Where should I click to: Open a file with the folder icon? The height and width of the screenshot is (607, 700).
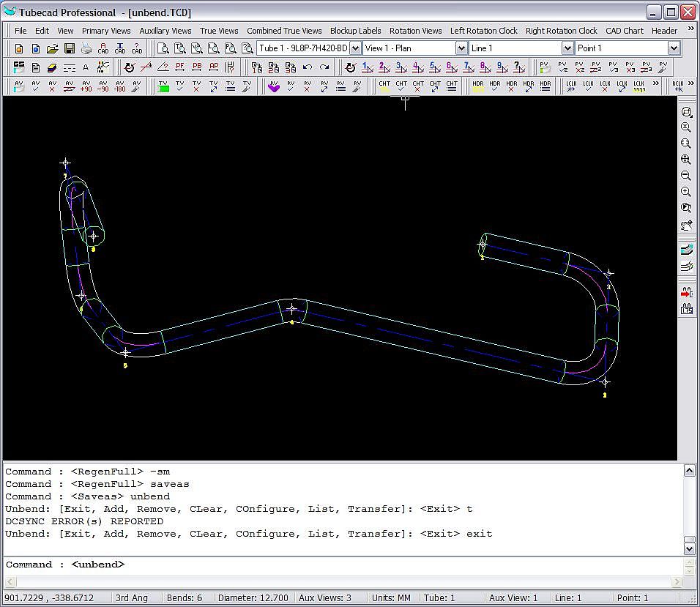tap(53, 48)
